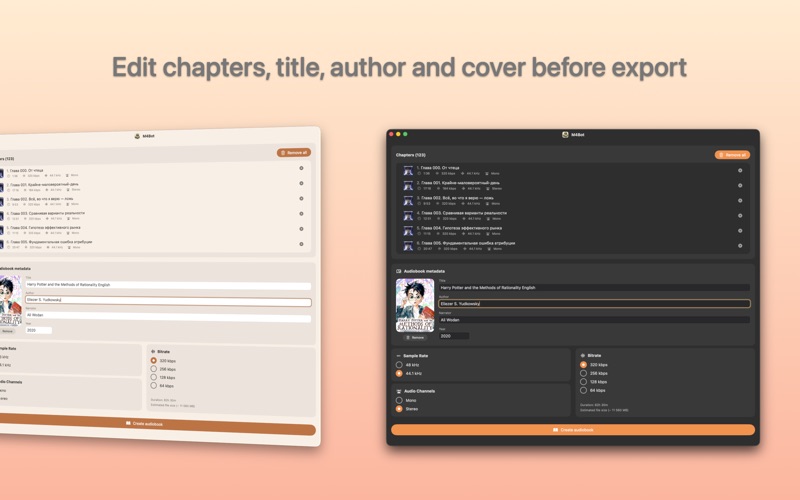This screenshot has width=800, height=500.
Task: Click the audiobook cover image in dark window
Action: tap(415, 305)
